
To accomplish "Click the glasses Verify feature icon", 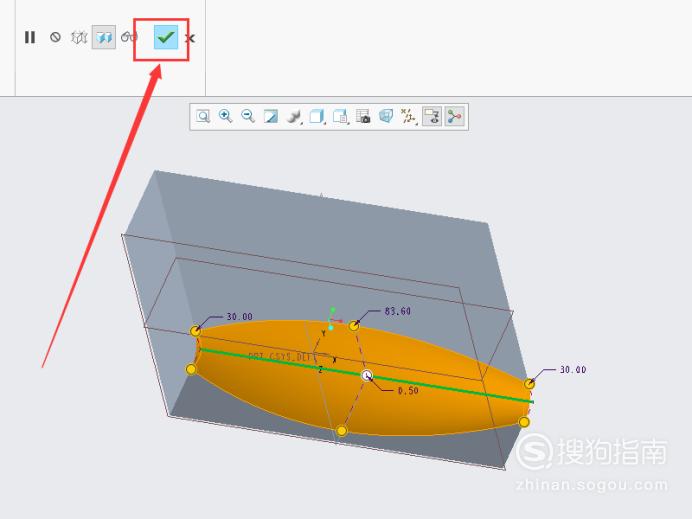I will pyautogui.click(x=128, y=37).
